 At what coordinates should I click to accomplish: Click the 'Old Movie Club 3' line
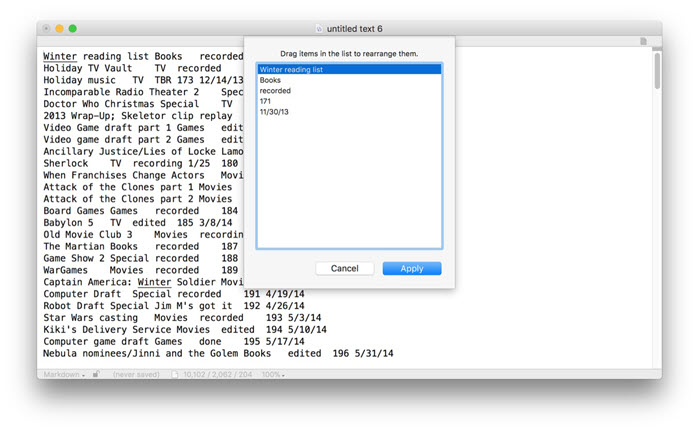pyautogui.click(x=143, y=235)
